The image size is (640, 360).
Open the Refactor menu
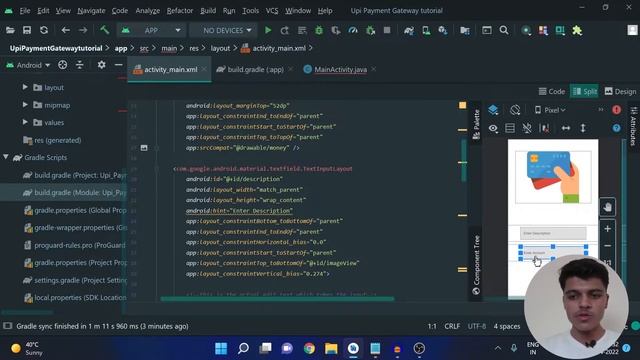[180, 11]
